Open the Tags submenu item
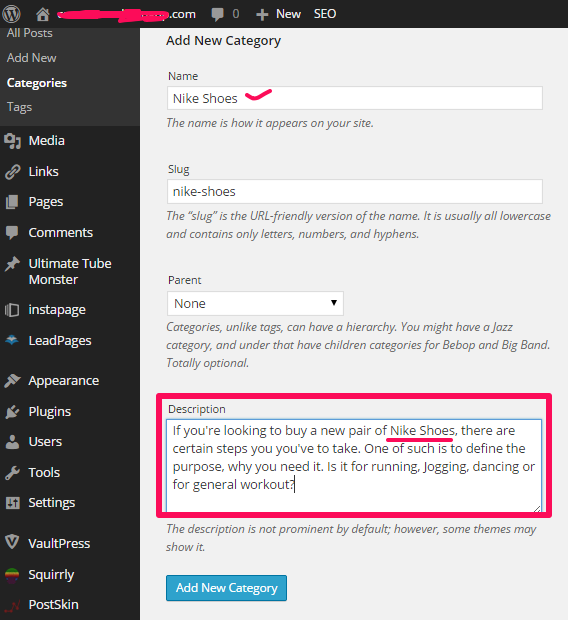Viewport: 568px width, 620px height. pyautogui.click(x=19, y=107)
